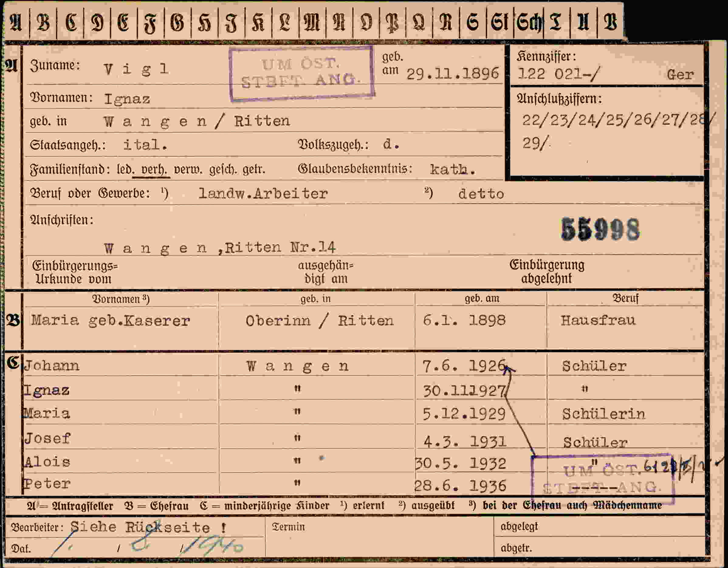This screenshot has width=728, height=568.
Task: Click the note "Siehe Rückseite !"
Action: (x=149, y=528)
